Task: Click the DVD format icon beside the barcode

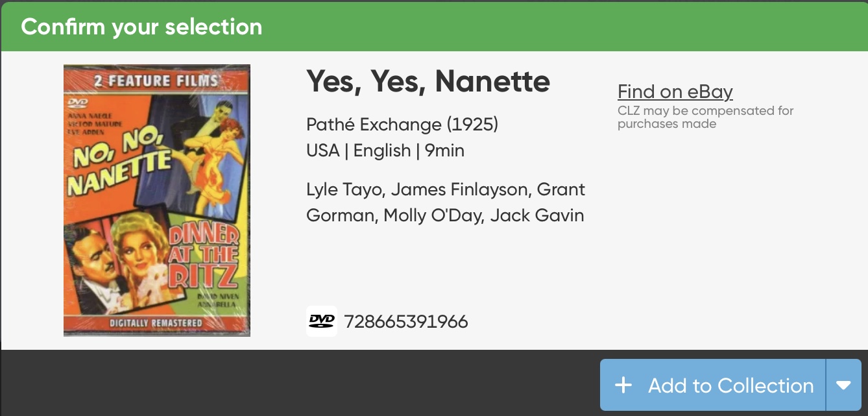Action: pos(322,321)
